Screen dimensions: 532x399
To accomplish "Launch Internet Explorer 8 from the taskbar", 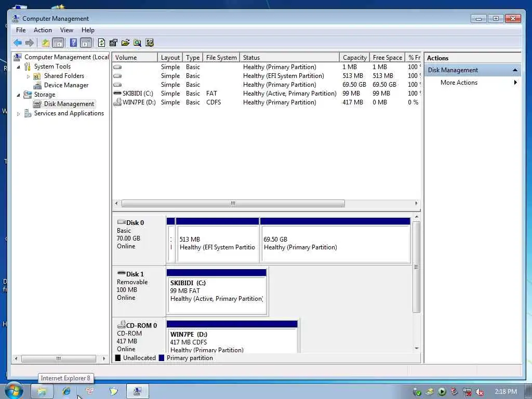I will 66,392.
